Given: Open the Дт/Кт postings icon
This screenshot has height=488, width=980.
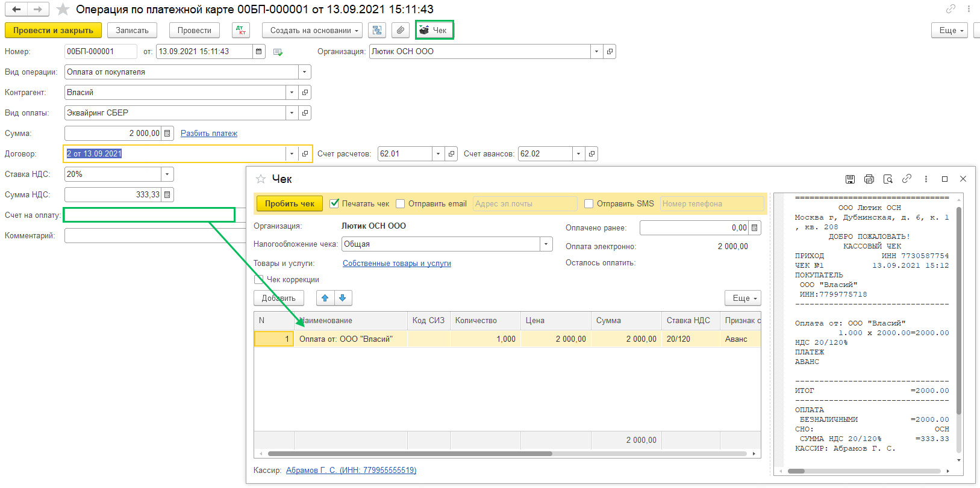Looking at the screenshot, I should pos(240,30).
